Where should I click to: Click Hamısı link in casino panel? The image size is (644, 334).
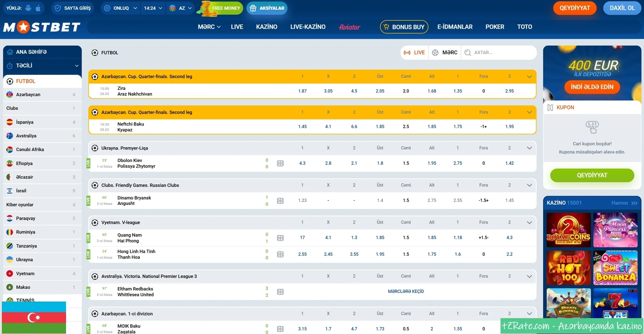[x=624, y=203]
